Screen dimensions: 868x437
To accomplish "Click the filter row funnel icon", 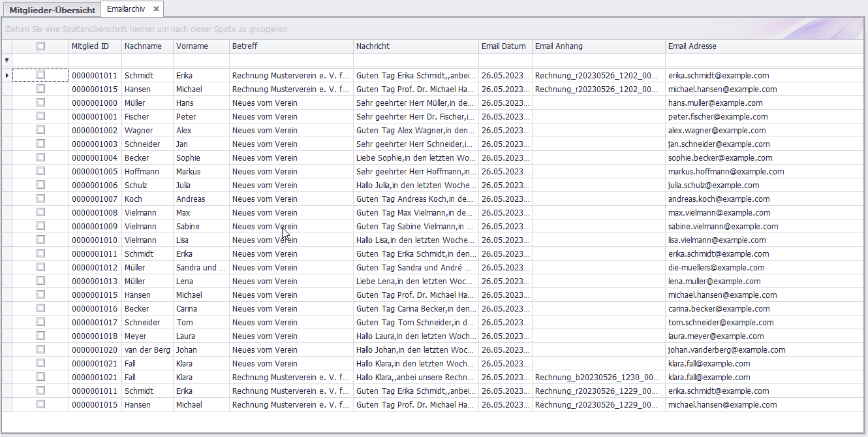I will click(7, 60).
